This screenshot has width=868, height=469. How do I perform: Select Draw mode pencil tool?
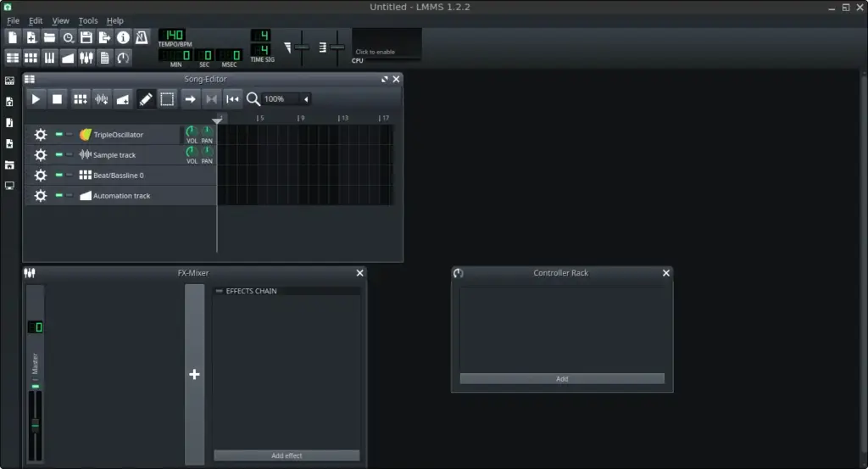click(146, 99)
